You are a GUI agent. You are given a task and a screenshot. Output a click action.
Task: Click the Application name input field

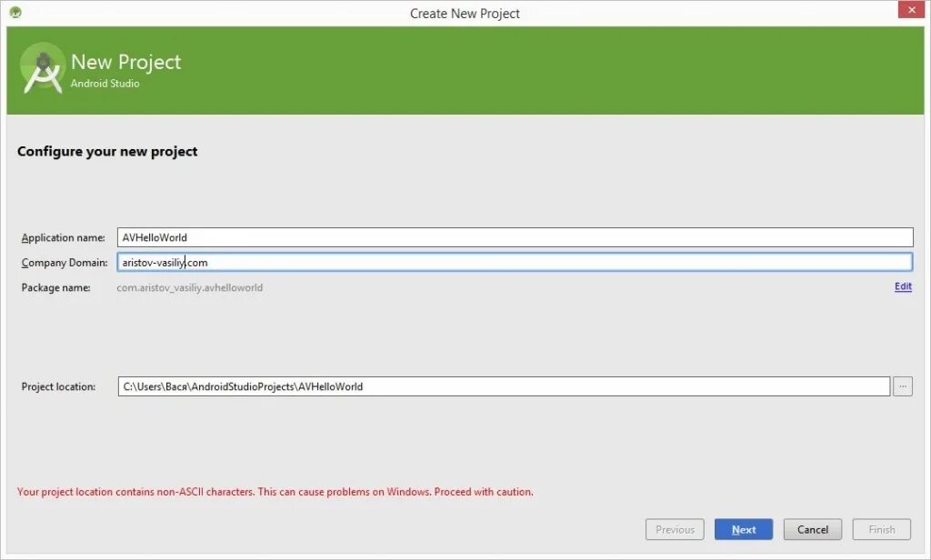coord(515,237)
